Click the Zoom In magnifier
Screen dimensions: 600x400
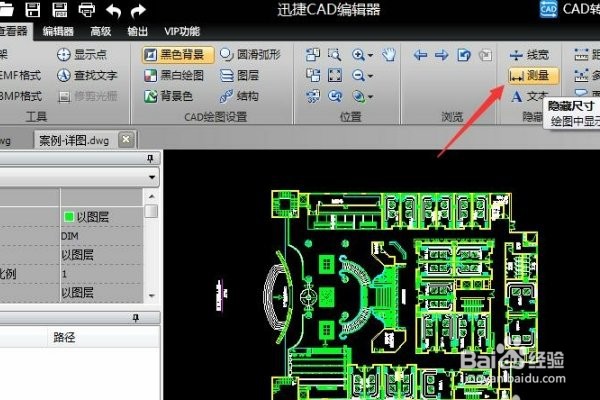[x=358, y=55]
